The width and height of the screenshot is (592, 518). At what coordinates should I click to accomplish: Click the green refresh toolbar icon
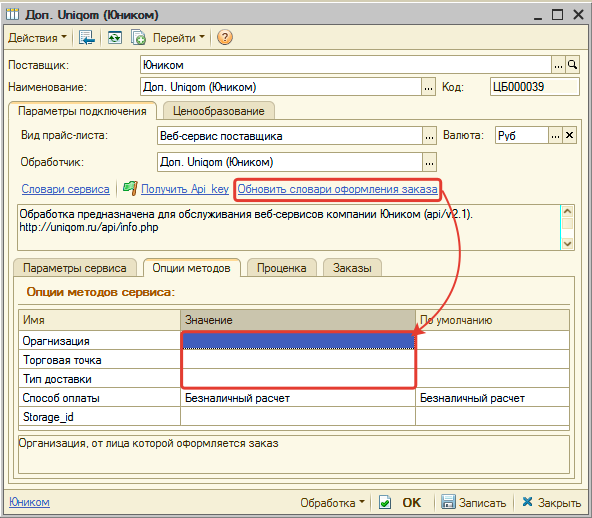coord(114,37)
